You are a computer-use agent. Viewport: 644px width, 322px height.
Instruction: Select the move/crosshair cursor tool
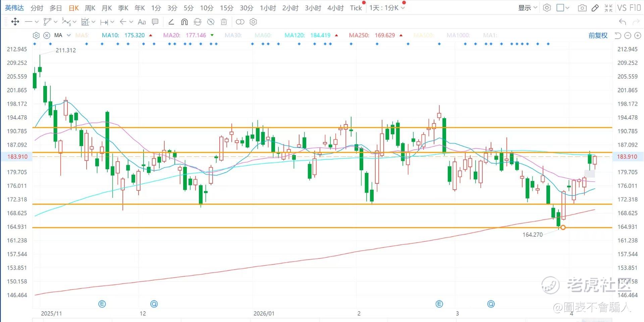(15, 22)
